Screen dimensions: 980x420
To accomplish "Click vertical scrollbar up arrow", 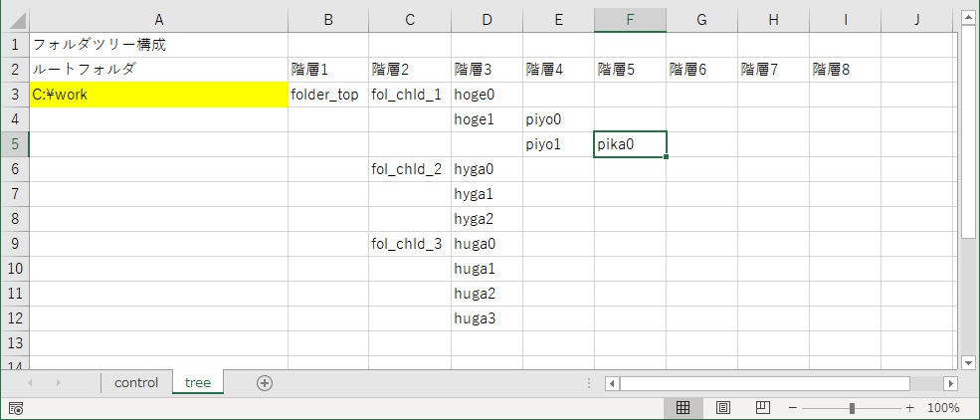I will coord(968,16).
